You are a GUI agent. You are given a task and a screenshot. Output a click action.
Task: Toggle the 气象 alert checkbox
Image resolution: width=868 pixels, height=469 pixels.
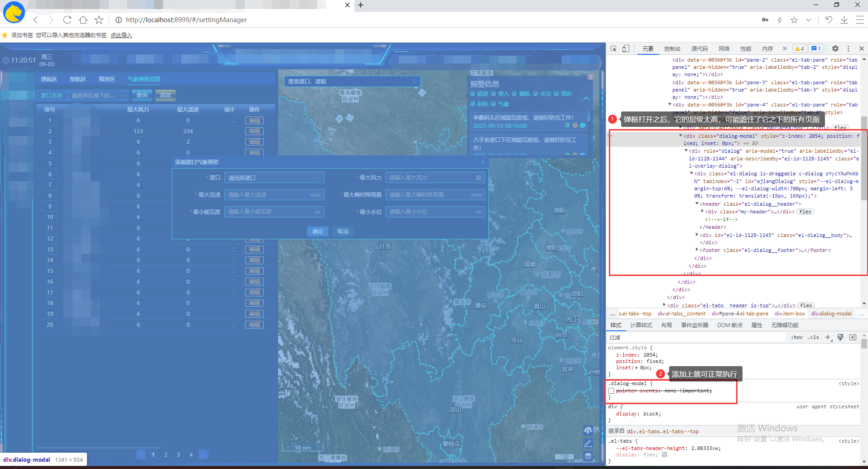[x=493, y=104]
